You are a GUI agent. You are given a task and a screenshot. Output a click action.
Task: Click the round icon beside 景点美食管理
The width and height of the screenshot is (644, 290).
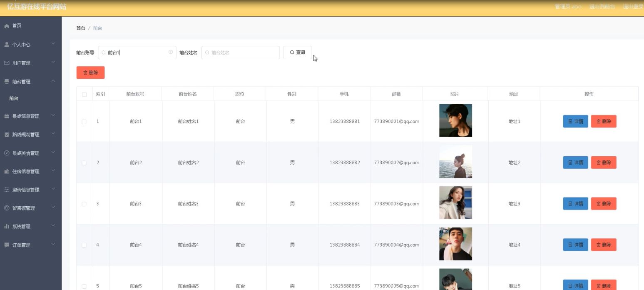(x=7, y=153)
